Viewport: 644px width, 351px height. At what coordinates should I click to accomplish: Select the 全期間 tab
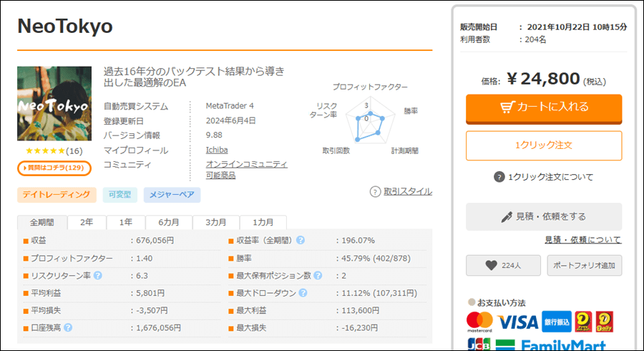pos(42,222)
